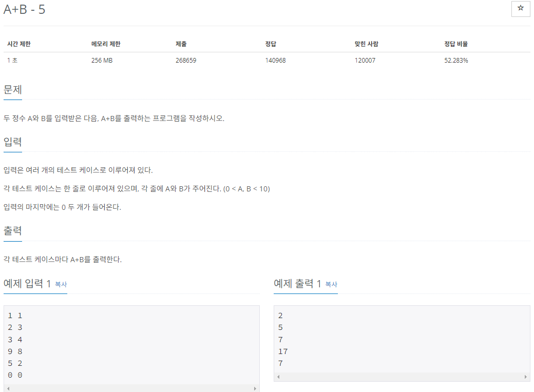Click the problem sentence starting 두 정수
This screenshot has width=534, height=392.
pyautogui.click(x=114, y=119)
